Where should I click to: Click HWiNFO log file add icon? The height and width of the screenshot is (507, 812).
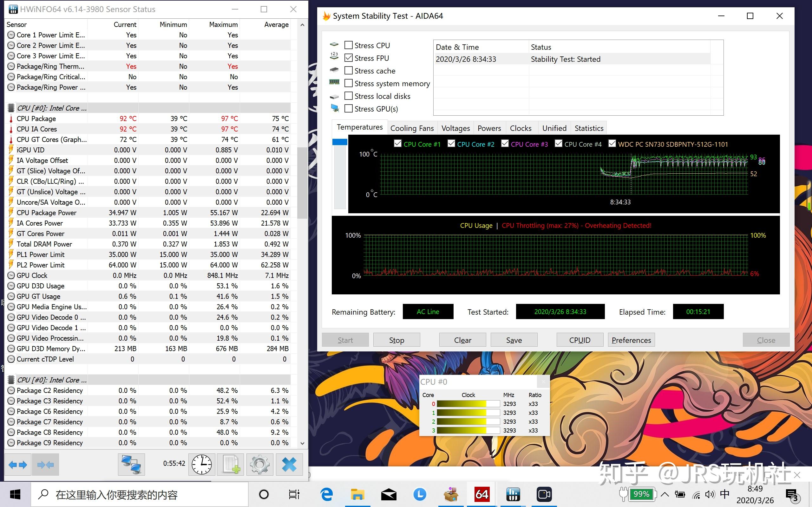tap(231, 465)
